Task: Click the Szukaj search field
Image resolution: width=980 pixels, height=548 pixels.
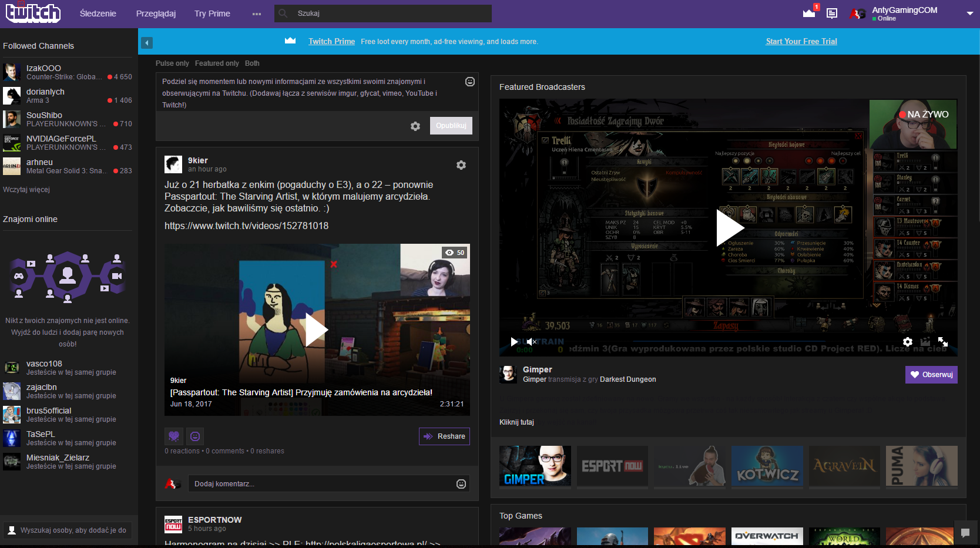Action: [388, 14]
